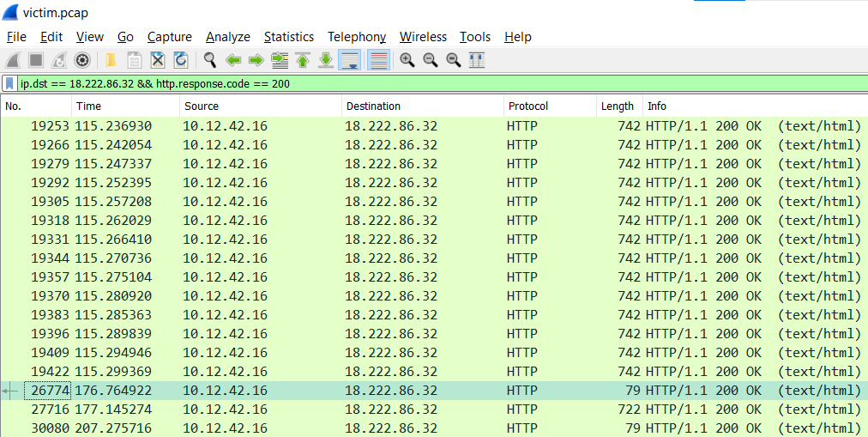Image resolution: width=868 pixels, height=437 pixels.
Task: Toggle packet colorization rules
Action: click(378, 60)
